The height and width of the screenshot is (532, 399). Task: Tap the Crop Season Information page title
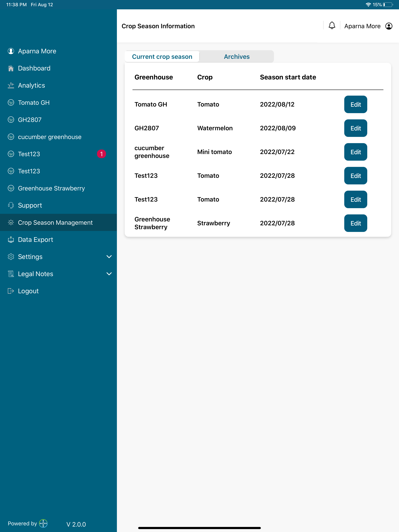[x=158, y=26]
